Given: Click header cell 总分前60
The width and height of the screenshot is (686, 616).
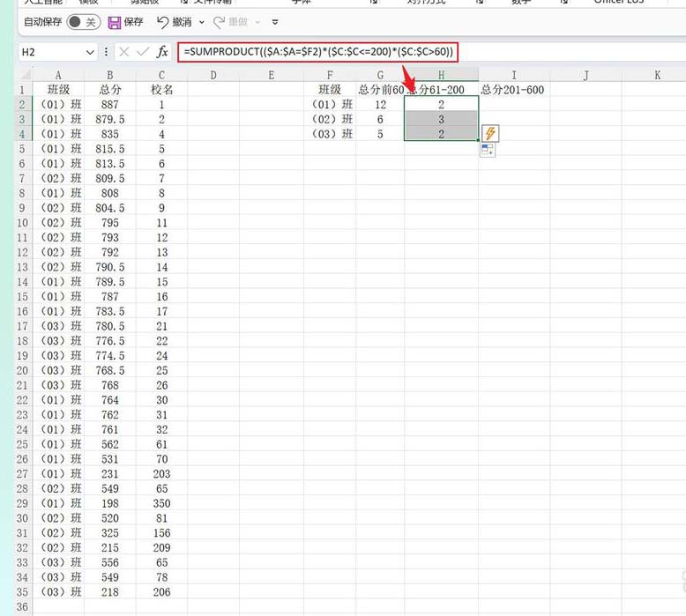Looking at the screenshot, I should 380,90.
